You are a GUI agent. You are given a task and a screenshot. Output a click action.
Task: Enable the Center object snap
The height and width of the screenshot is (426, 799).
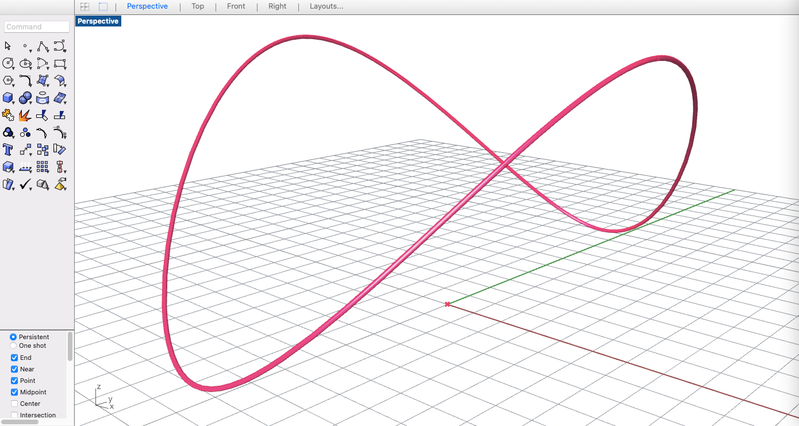tap(14, 404)
